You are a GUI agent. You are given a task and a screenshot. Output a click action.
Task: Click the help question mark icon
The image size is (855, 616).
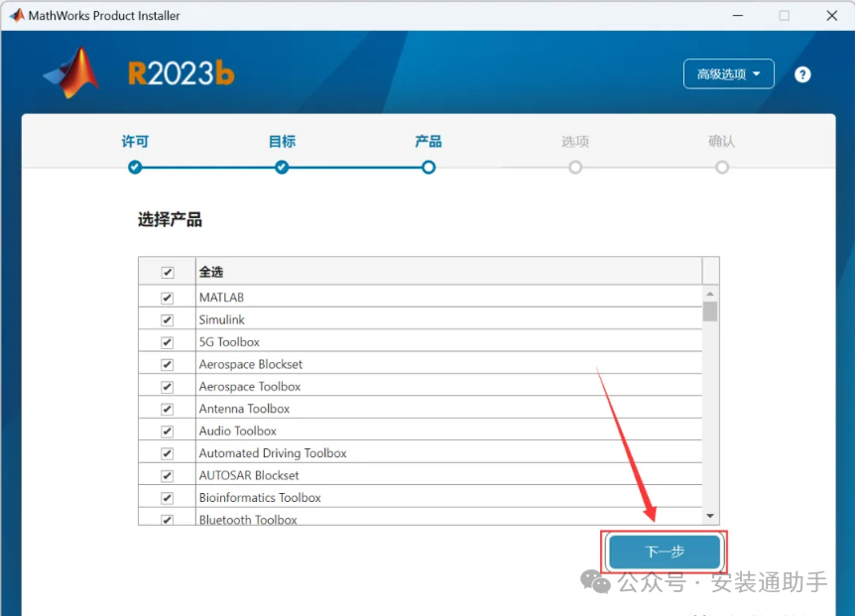point(802,74)
